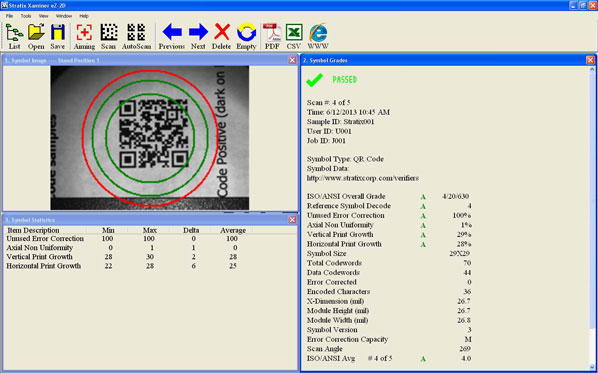Click Job ID J001 line

click(x=326, y=141)
